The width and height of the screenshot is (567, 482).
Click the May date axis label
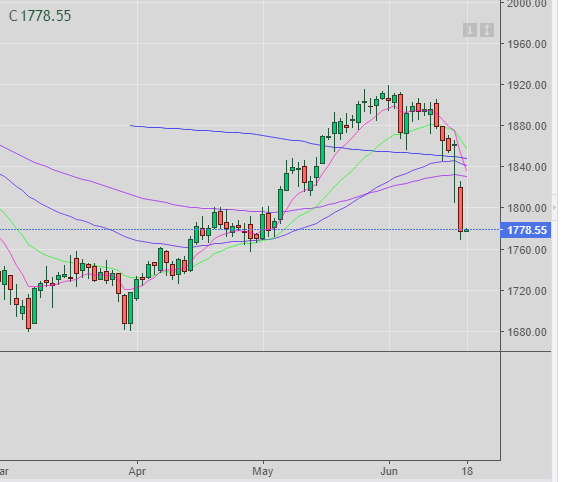click(x=263, y=472)
